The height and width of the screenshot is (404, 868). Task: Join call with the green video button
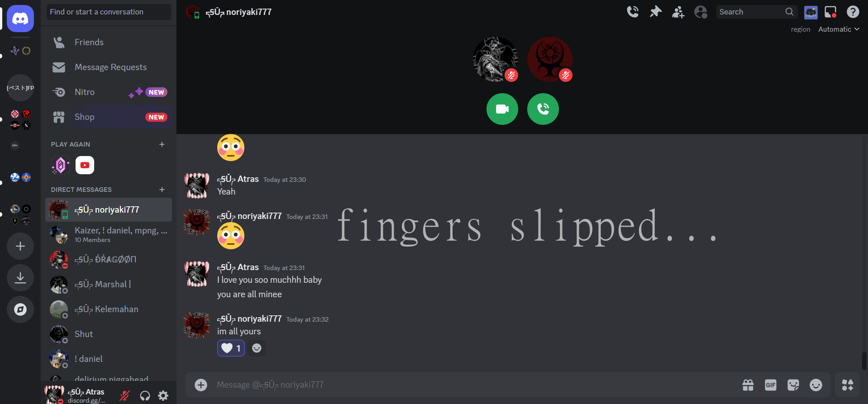pos(502,109)
